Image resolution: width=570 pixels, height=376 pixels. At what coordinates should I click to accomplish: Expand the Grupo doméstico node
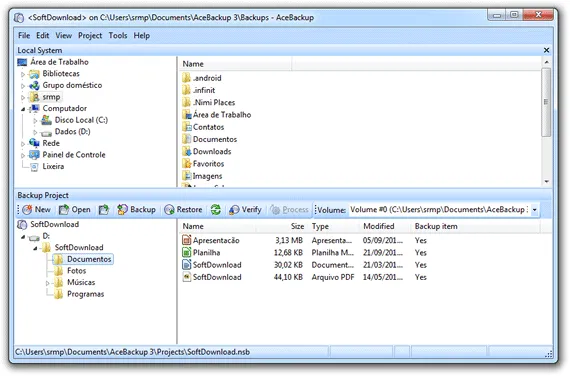click(23, 86)
